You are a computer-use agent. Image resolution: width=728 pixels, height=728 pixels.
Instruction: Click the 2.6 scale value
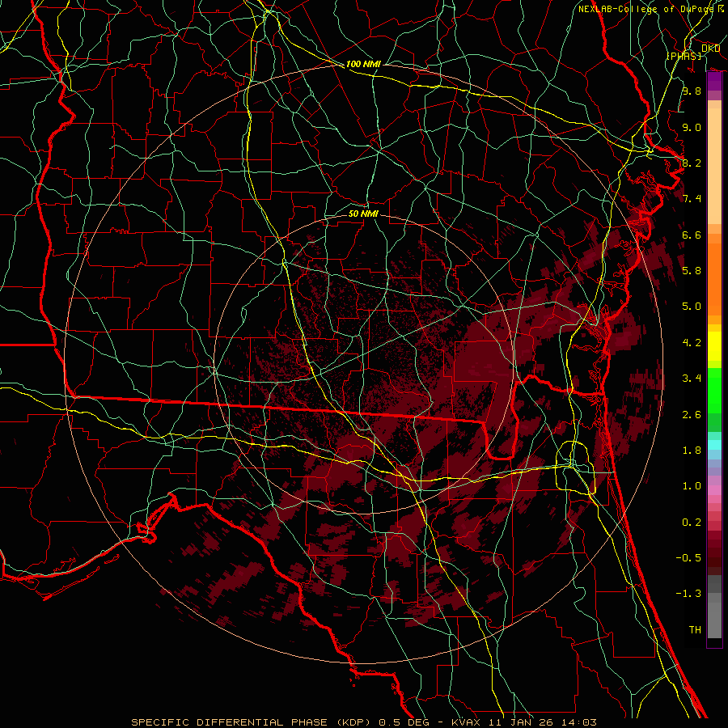(x=692, y=415)
